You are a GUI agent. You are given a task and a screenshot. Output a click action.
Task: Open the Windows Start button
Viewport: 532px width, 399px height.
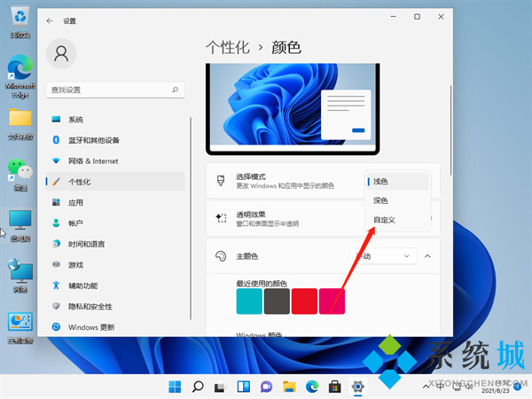[175, 387]
